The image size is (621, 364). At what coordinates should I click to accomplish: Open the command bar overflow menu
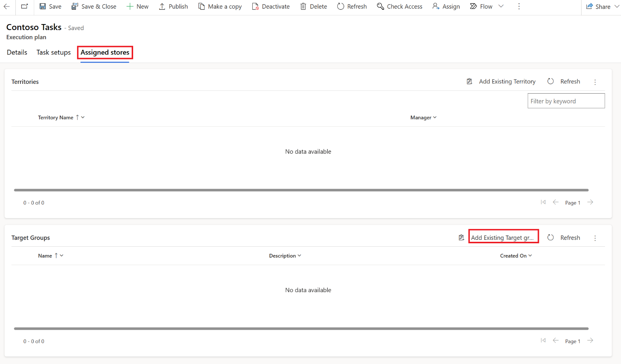pyautogui.click(x=519, y=6)
